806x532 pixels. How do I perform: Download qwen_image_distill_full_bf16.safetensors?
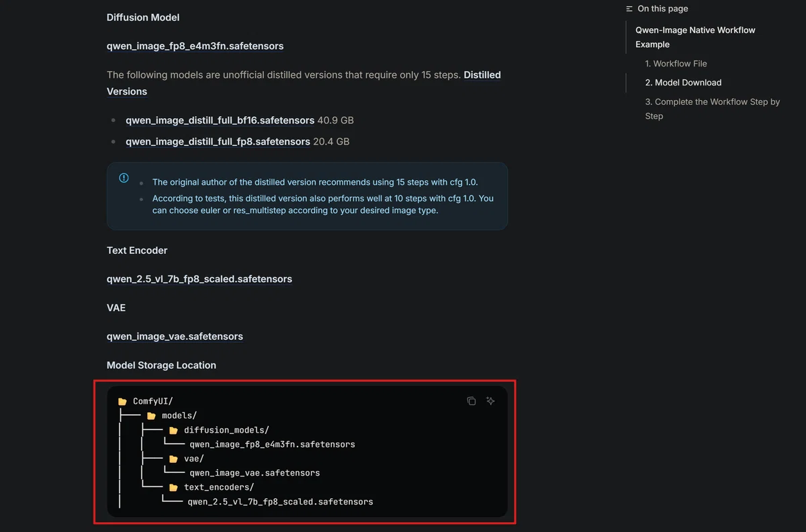pos(220,120)
